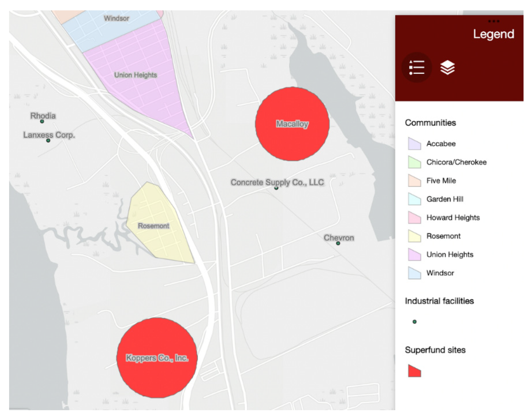Click the Legend panel title

click(x=493, y=34)
